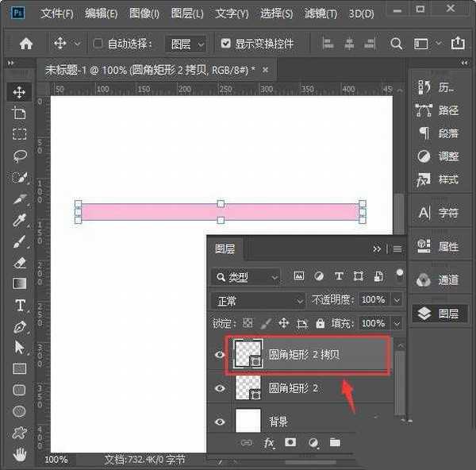The image size is (476, 470).
Task: Select the Artboard tool
Action: [x=19, y=113]
